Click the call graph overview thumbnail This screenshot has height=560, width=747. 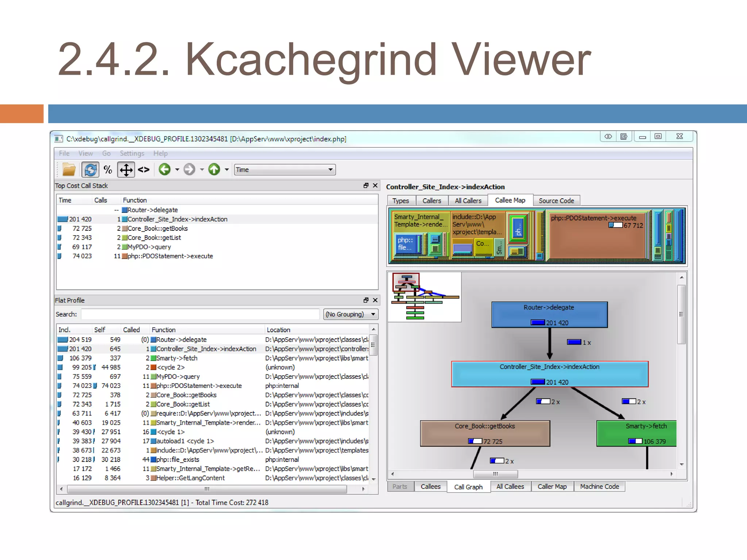coord(425,297)
